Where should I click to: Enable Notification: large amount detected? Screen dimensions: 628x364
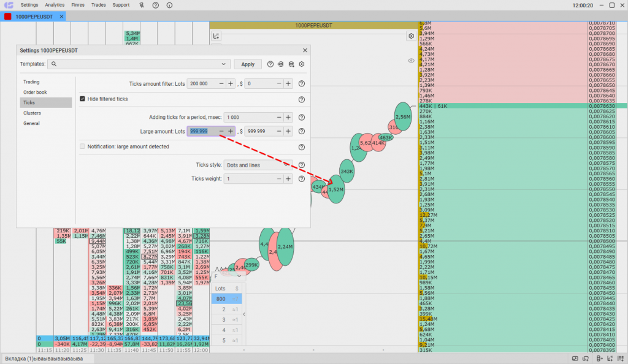83,146
